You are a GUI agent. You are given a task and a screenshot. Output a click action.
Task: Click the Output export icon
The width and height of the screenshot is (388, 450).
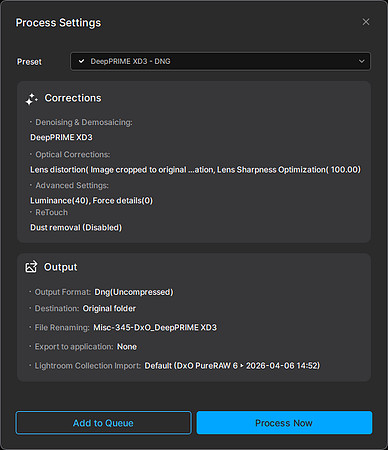click(x=31, y=267)
